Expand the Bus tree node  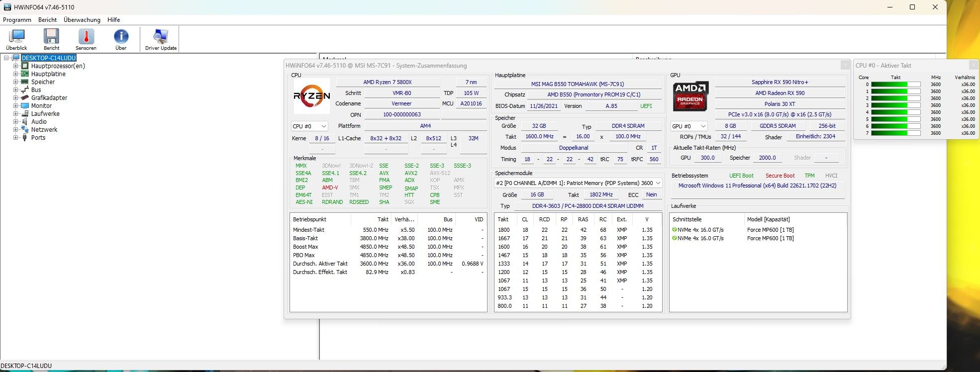15,90
